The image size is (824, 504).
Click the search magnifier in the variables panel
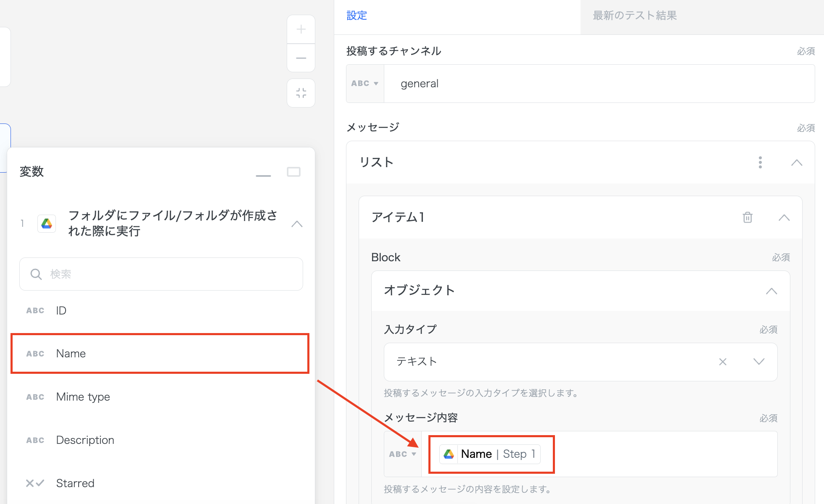[36, 274]
